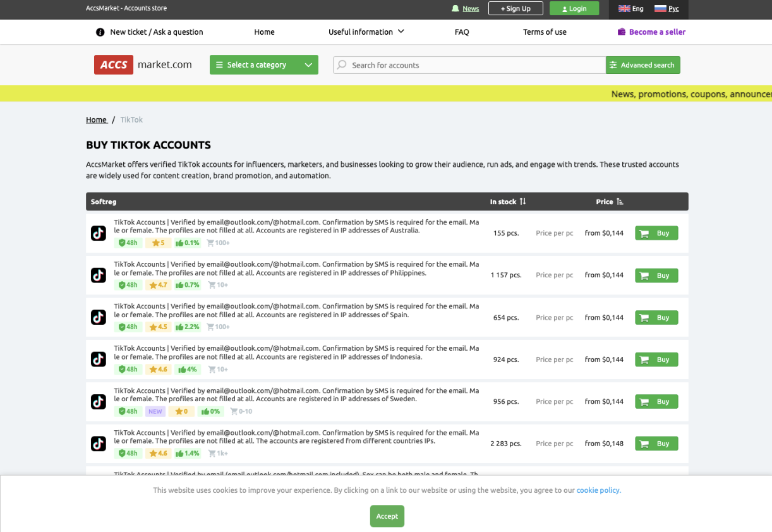772x532 pixels.
Task: Click Home breadcrumb link
Action: 97,119
